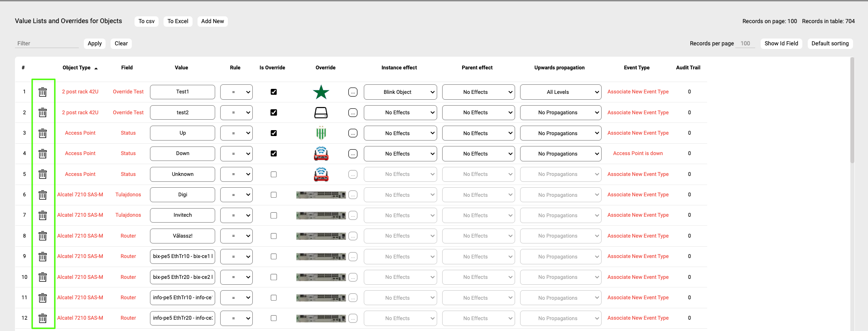
Task: Click the red router icon in row 4
Action: [x=321, y=154]
